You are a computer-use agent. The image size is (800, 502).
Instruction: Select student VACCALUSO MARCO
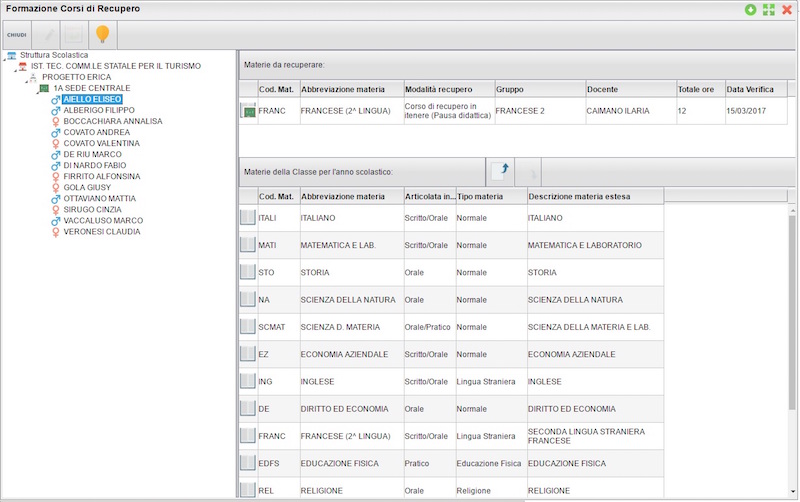tap(103, 220)
